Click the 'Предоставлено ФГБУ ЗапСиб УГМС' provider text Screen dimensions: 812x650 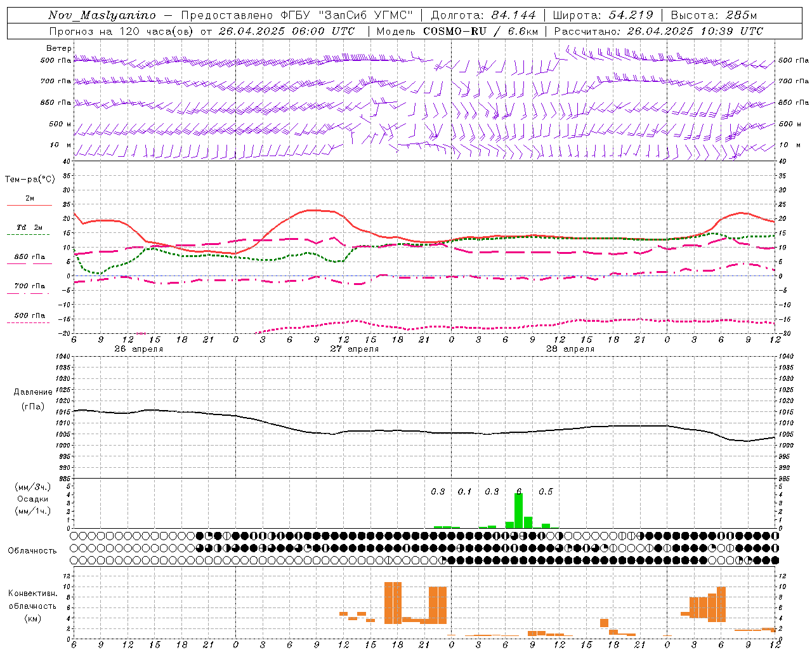[297, 15]
